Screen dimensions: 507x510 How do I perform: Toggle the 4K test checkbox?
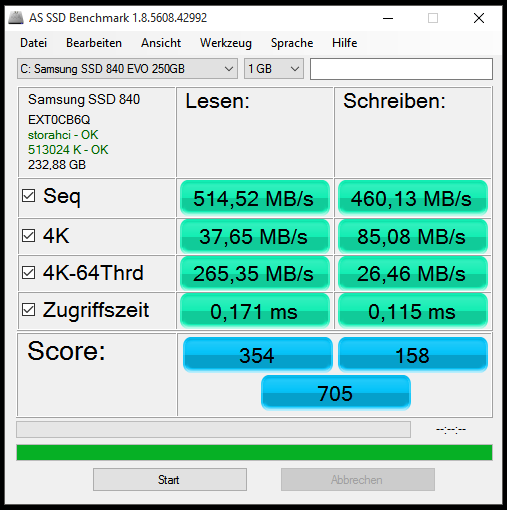coord(28,236)
